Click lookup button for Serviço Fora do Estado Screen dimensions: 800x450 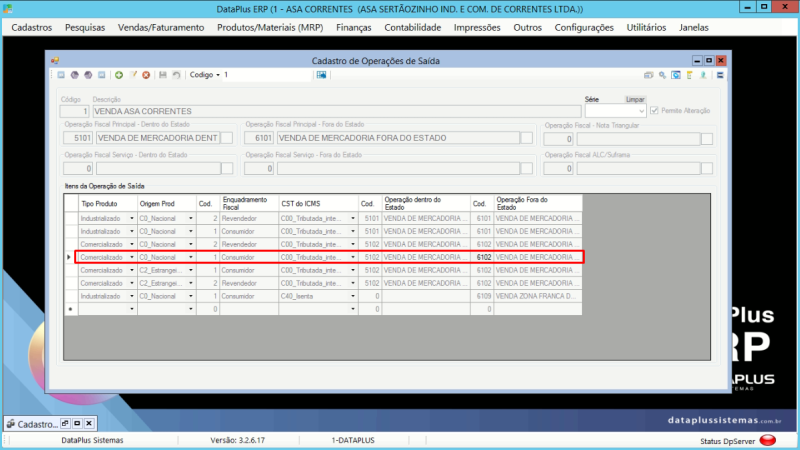[x=527, y=168]
